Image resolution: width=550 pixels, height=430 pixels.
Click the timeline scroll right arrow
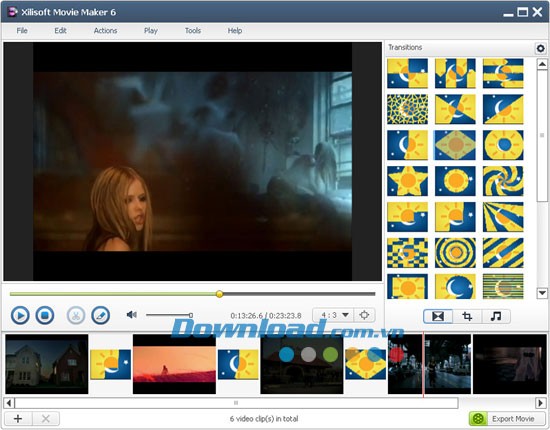(x=541, y=403)
